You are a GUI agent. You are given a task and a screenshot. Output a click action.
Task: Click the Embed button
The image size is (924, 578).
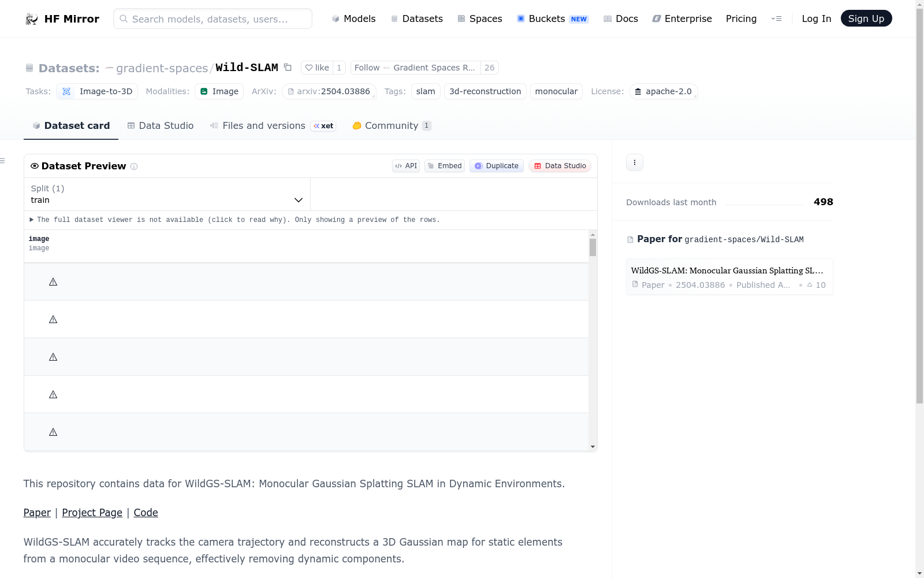click(x=445, y=166)
